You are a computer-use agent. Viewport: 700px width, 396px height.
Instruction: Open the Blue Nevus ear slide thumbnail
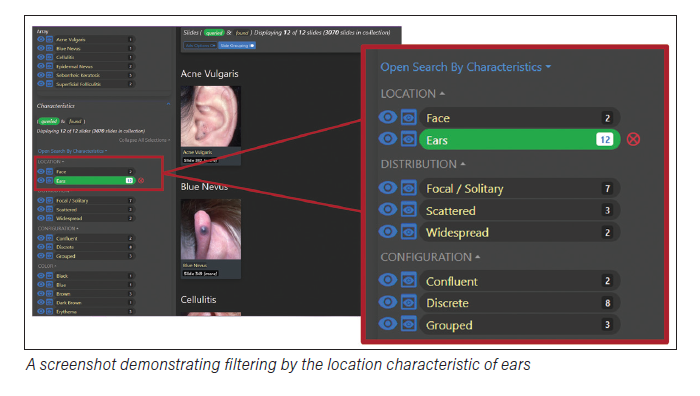211,229
